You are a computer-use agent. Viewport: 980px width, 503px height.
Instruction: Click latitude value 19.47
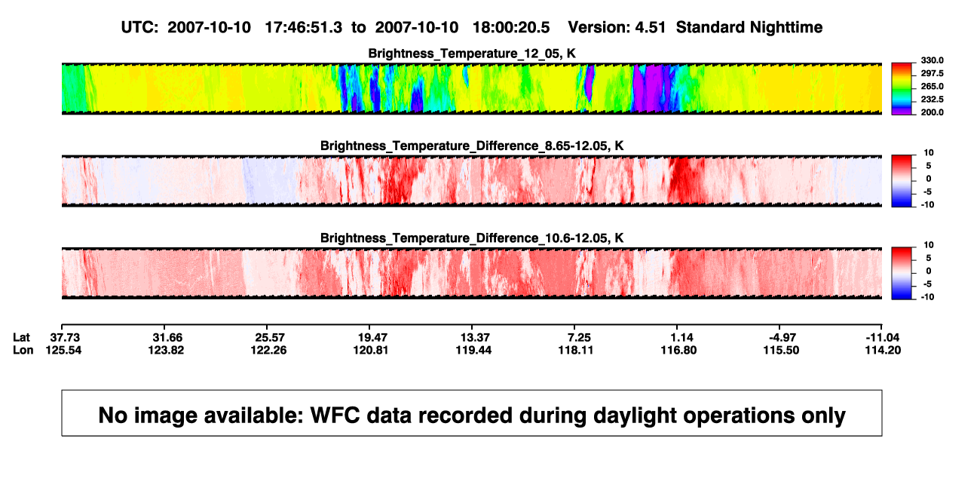(x=372, y=336)
